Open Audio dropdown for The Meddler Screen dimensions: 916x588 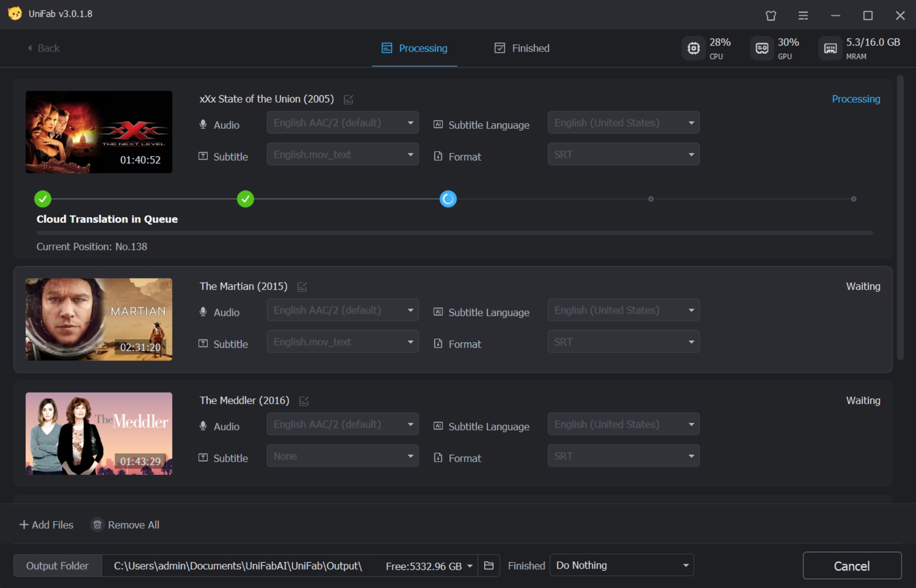click(343, 424)
